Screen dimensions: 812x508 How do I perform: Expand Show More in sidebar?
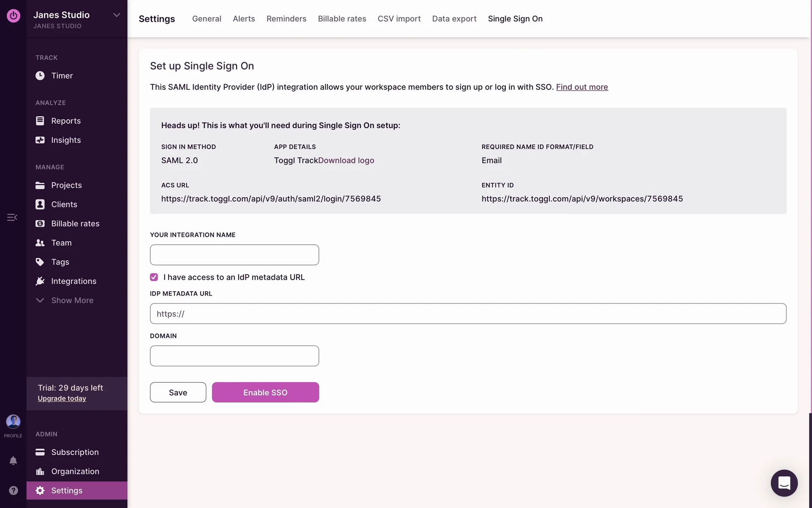72,300
